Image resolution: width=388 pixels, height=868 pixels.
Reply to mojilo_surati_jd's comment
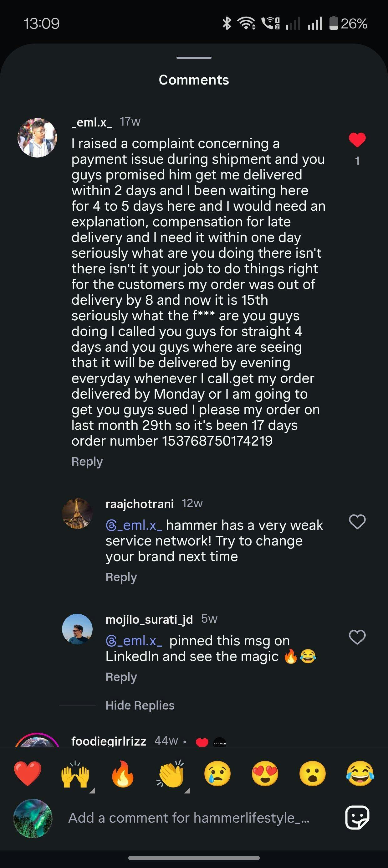(x=121, y=677)
